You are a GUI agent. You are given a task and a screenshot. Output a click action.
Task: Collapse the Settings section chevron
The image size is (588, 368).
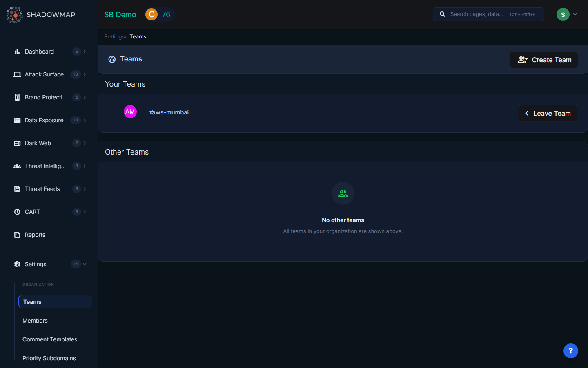point(85,264)
